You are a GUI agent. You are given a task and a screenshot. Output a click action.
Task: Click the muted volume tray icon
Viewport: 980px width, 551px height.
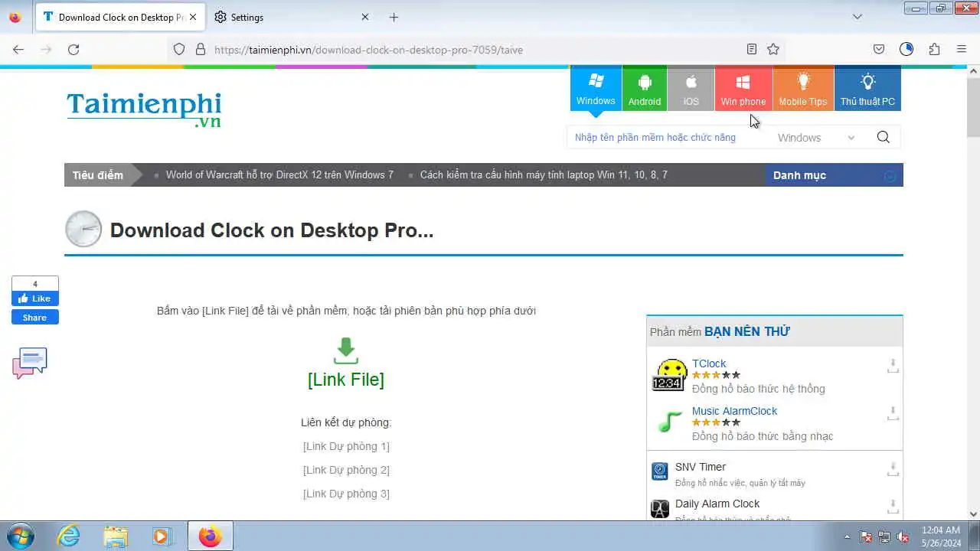point(903,536)
